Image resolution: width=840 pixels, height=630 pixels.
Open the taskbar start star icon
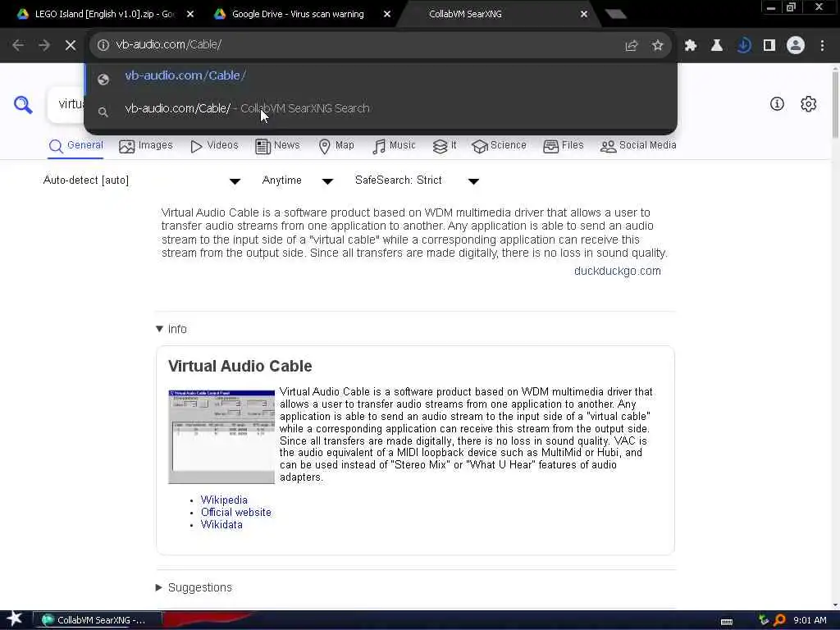[15, 619]
